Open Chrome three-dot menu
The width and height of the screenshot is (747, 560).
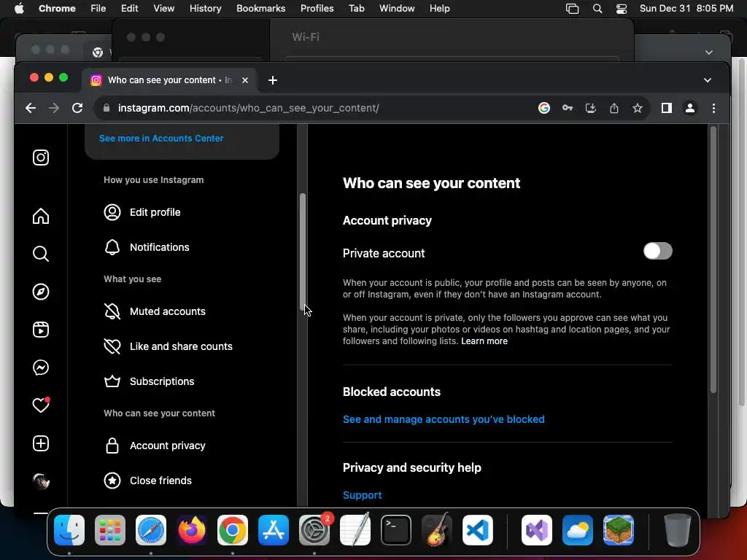point(713,108)
